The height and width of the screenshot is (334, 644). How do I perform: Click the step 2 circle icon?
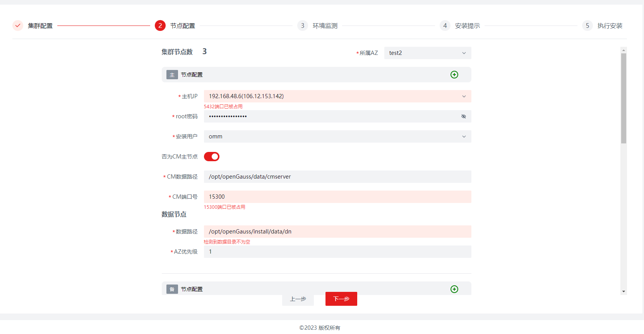click(x=160, y=26)
